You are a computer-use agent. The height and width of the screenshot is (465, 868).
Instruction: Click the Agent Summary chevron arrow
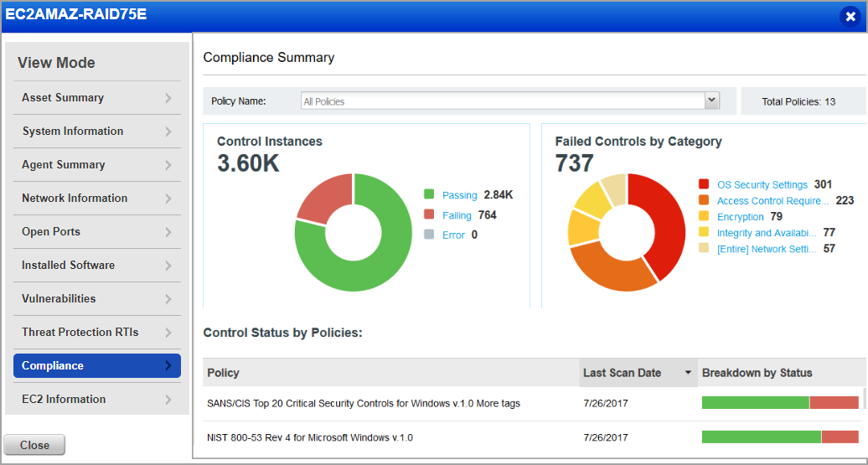(168, 165)
